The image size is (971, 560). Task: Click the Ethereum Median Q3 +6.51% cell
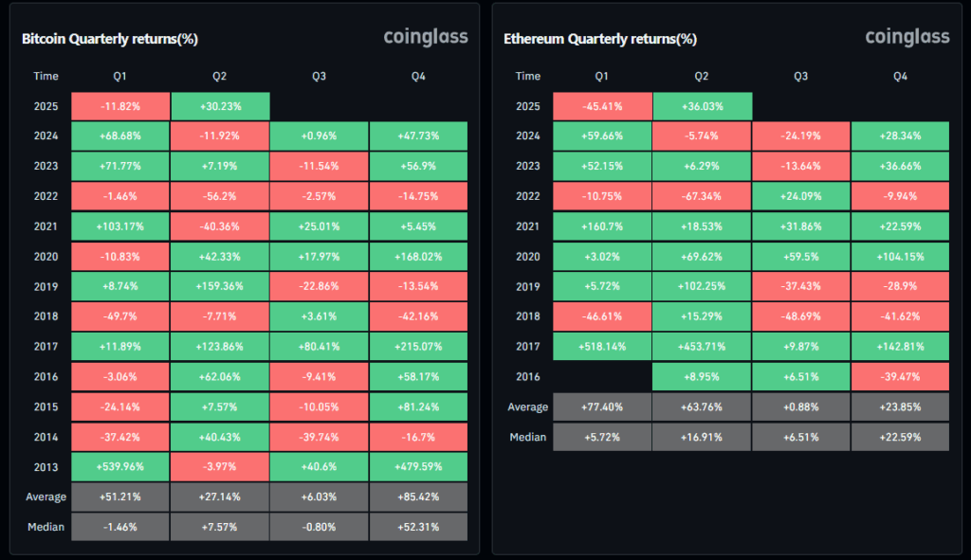point(801,437)
